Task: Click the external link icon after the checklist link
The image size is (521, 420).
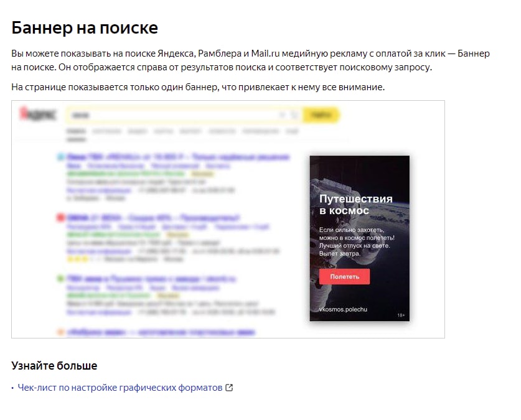Action: (x=229, y=388)
